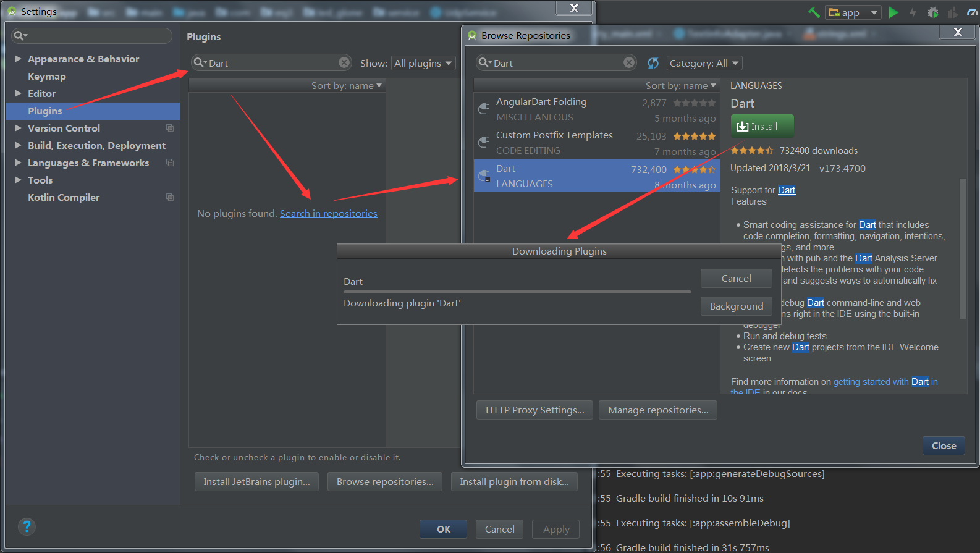980x553 pixels.
Task: Click the green Install button for Dart
Action: click(x=762, y=126)
